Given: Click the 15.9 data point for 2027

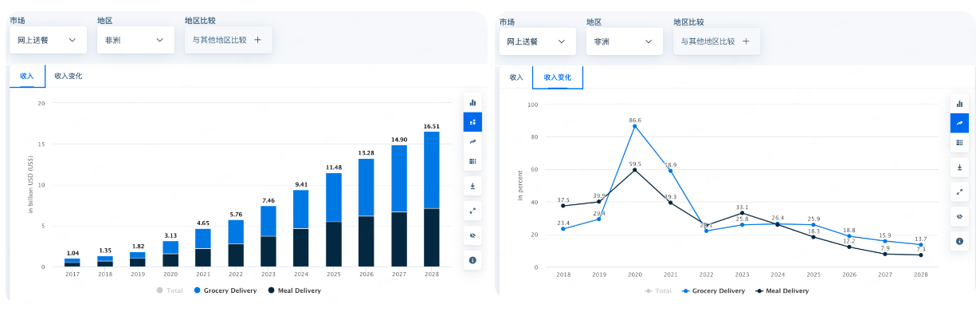Looking at the screenshot, I should pos(884,241).
